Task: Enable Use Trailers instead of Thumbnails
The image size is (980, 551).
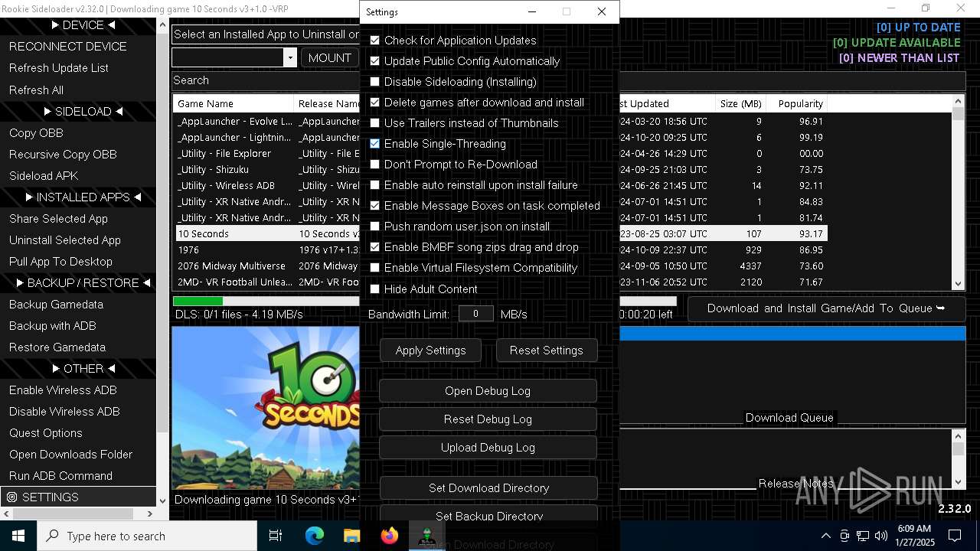Action: click(375, 122)
